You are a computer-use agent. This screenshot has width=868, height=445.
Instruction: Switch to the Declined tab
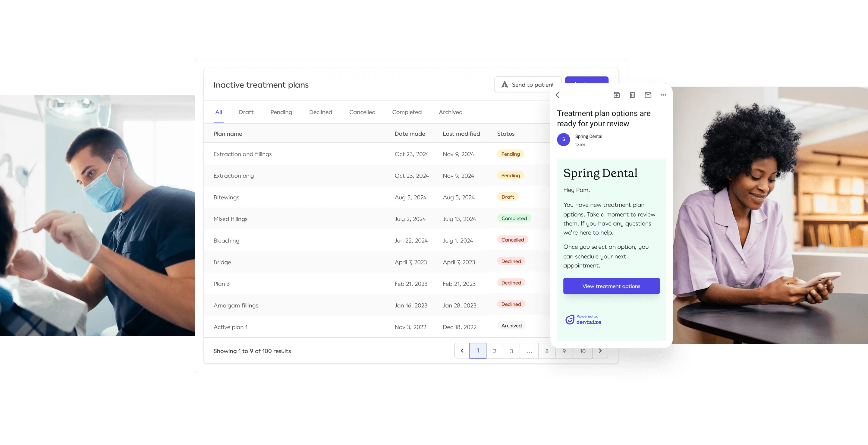[320, 112]
